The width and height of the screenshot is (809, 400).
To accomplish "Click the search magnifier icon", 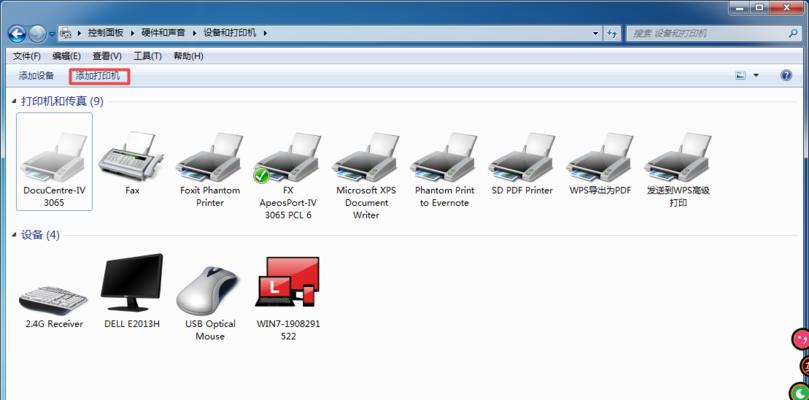I will [793, 33].
